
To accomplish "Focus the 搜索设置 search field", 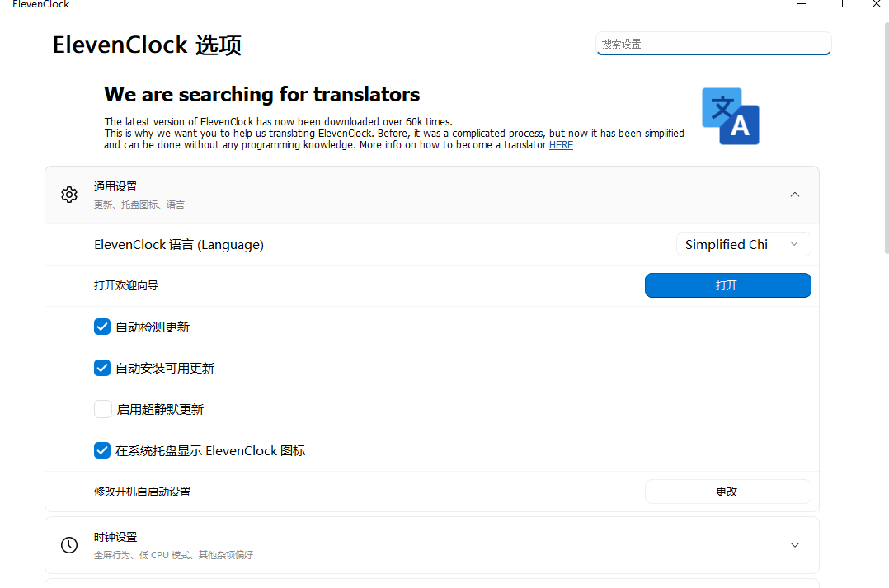I will click(x=713, y=44).
